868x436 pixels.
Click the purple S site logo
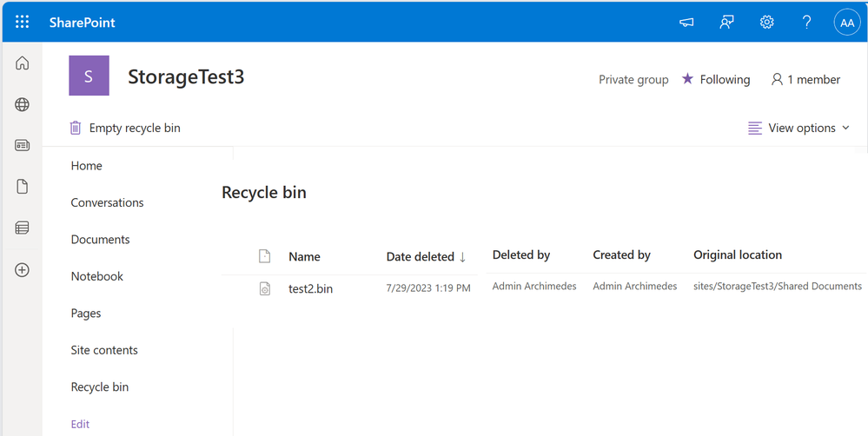tap(89, 76)
